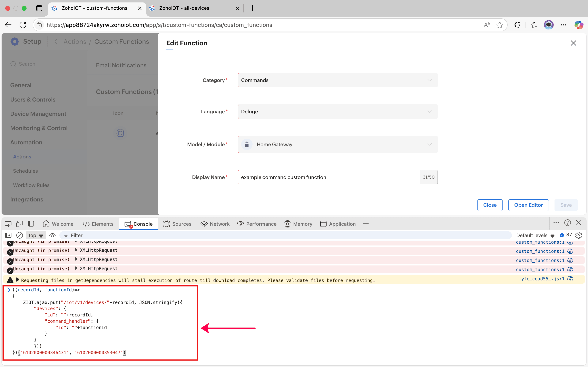Screen dimensions: 588x367
Task: Switch to the Network tab
Action: pyautogui.click(x=215, y=224)
